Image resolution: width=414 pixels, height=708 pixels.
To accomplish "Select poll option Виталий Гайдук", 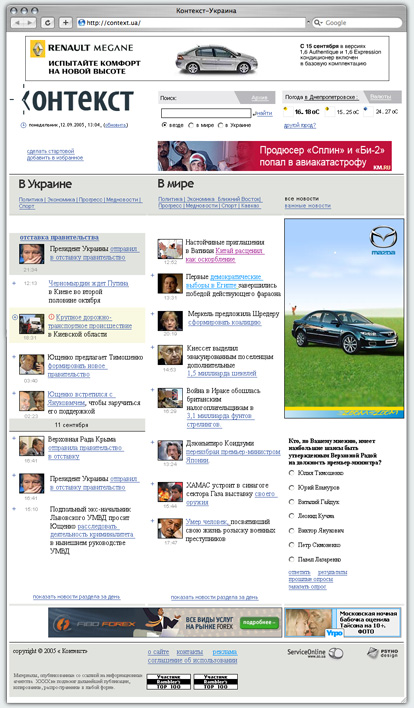I will point(292,502).
